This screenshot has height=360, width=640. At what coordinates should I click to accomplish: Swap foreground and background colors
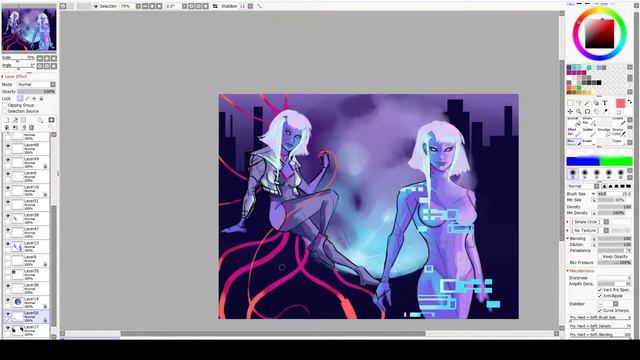coord(630,101)
